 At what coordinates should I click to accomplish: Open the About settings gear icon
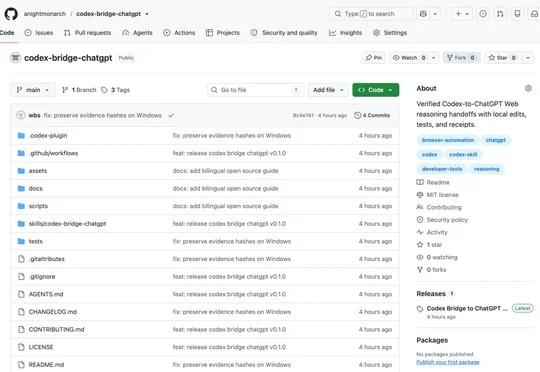528,89
